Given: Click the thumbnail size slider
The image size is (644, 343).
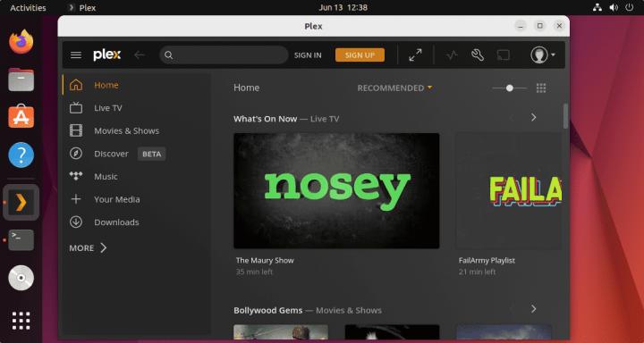Looking at the screenshot, I should click(x=509, y=88).
